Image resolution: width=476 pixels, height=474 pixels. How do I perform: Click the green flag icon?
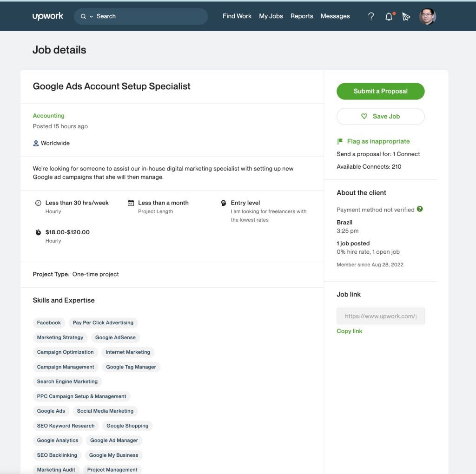click(x=340, y=141)
